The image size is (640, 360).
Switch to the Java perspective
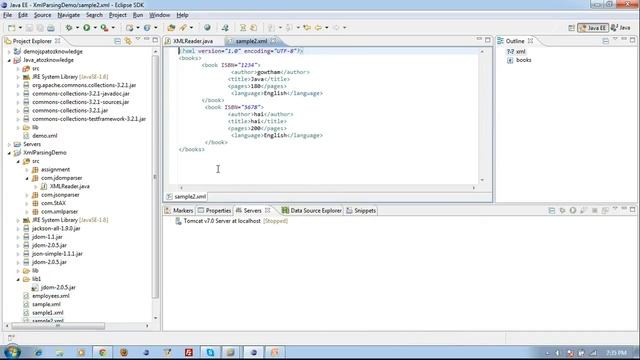[x=621, y=28]
